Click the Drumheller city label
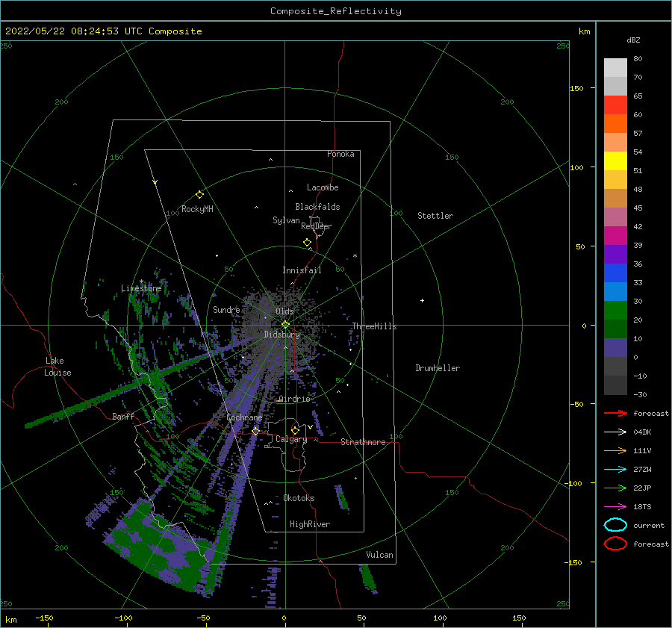 (438, 368)
